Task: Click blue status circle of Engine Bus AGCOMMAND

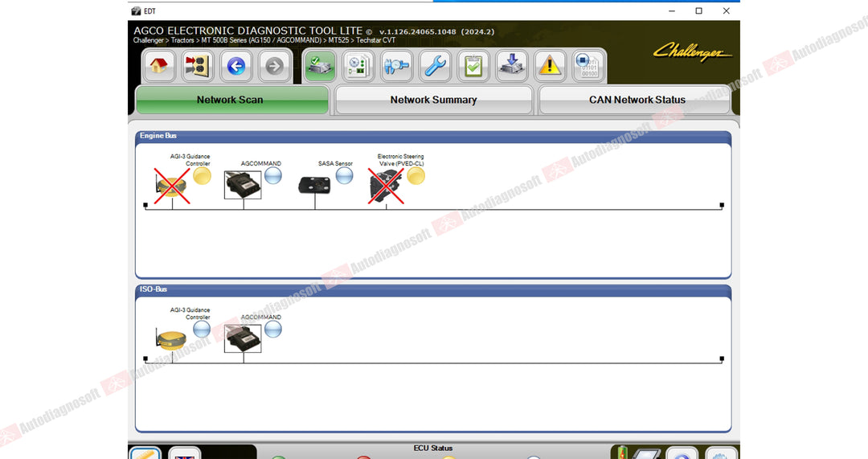Action: pyautogui.click(x=273, y=176)
